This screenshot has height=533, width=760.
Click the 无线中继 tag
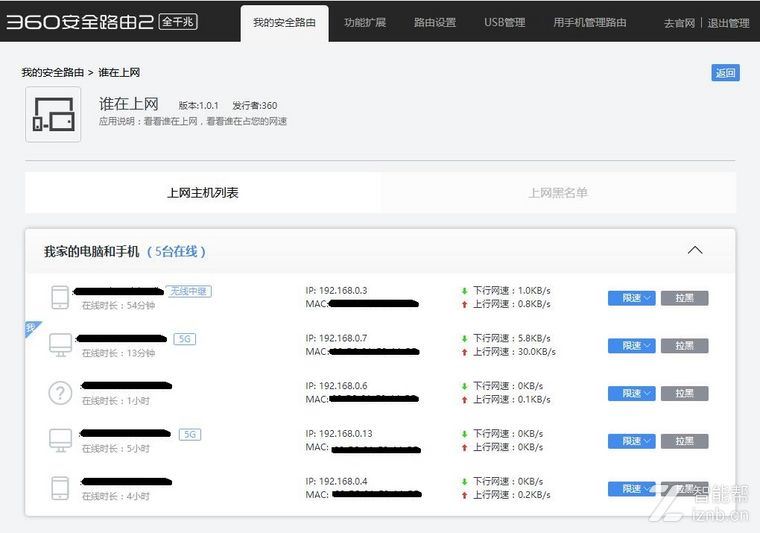tap(189, 291)
